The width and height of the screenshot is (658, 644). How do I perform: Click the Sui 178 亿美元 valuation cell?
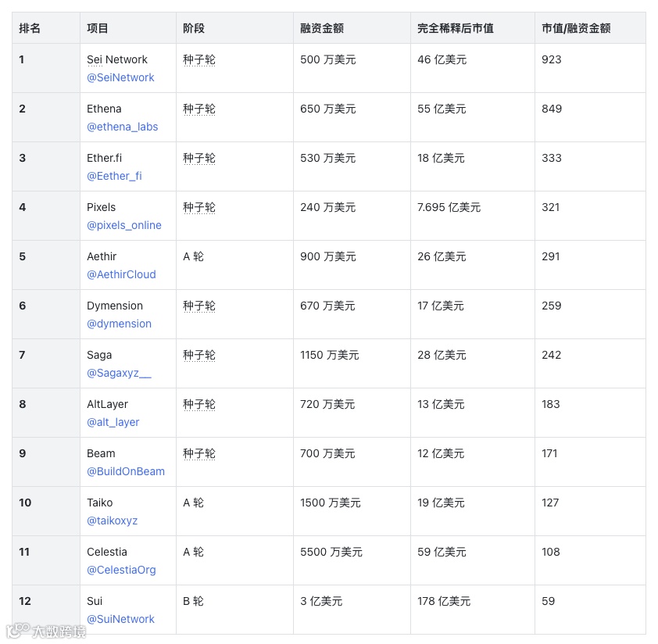444,601
